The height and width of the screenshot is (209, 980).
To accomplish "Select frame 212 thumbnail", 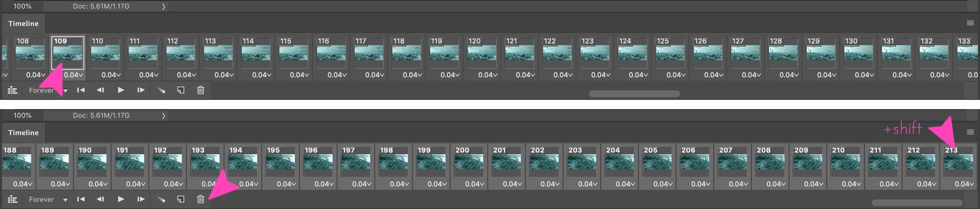I will pyautogui.click(x=921, y=162).
